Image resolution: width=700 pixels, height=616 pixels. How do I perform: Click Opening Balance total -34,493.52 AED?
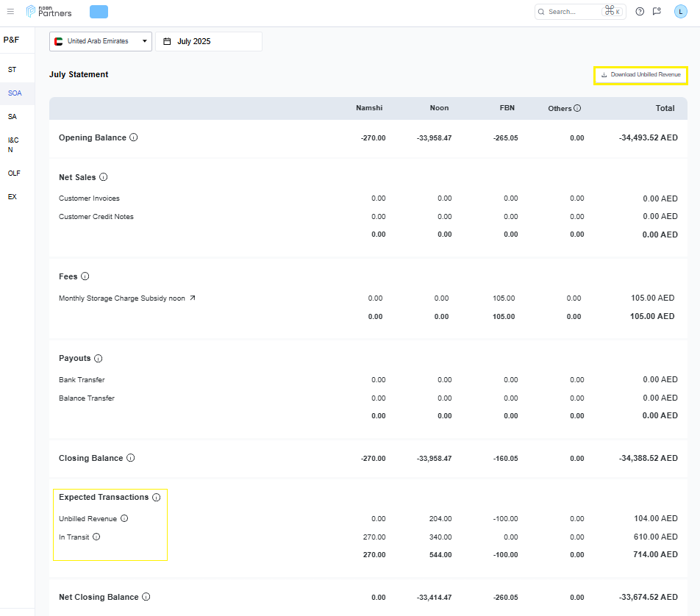pyautogui.click(x=649, y=138)
